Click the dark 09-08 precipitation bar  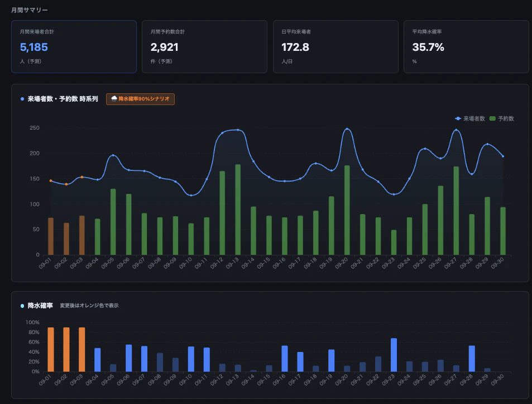160,362
